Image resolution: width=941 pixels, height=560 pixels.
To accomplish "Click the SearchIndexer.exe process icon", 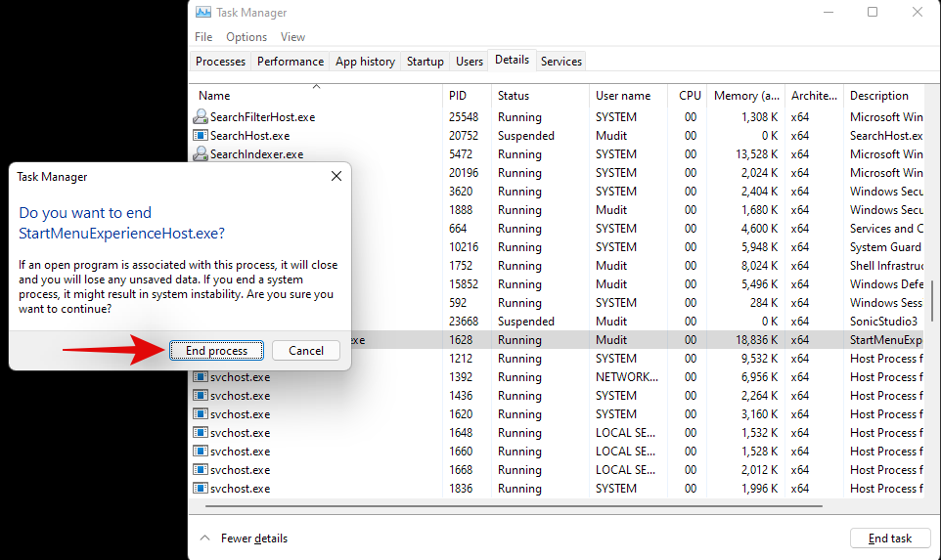I will [201, 154].
